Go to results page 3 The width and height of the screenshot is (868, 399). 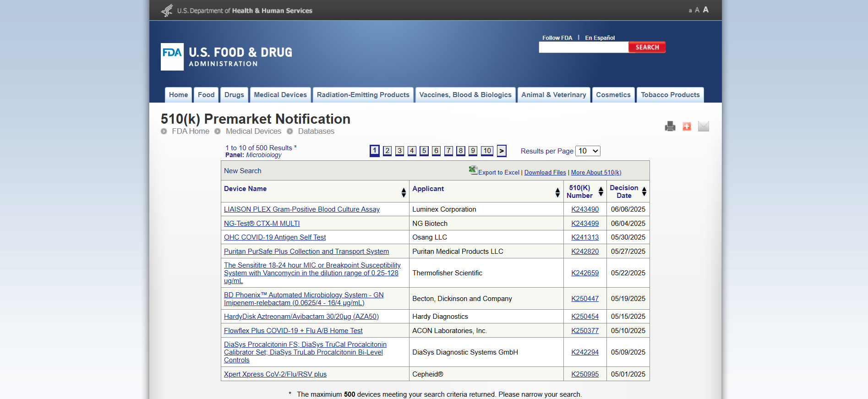(400, 151)
